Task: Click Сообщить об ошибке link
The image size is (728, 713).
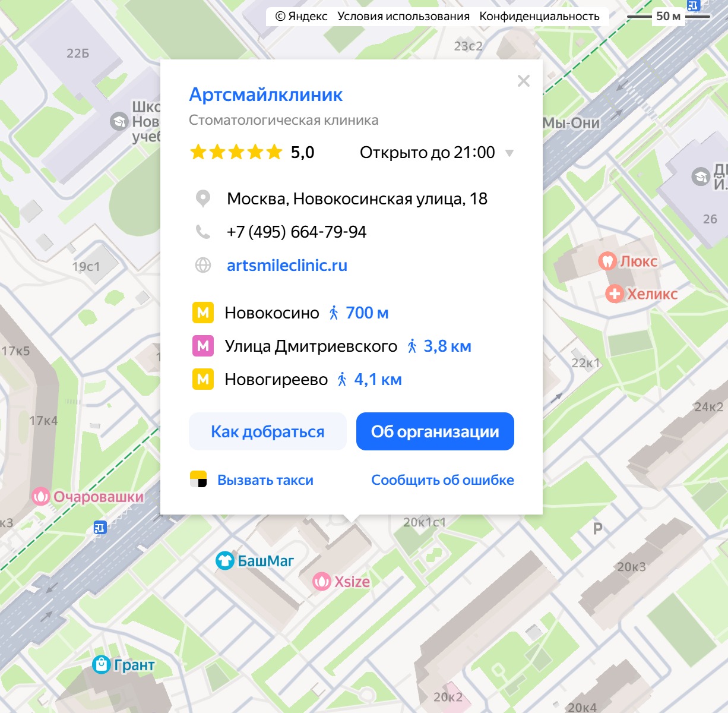Action: [x=442, y=480]
